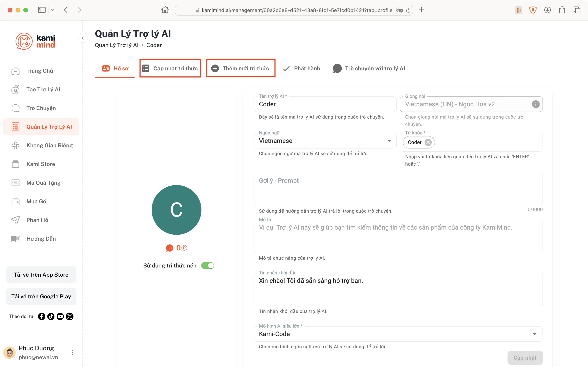Click the voice info icon in Giọng nói
Image resolution: width=588 pixels, height=367 pixels.
[x=535, y=104]
